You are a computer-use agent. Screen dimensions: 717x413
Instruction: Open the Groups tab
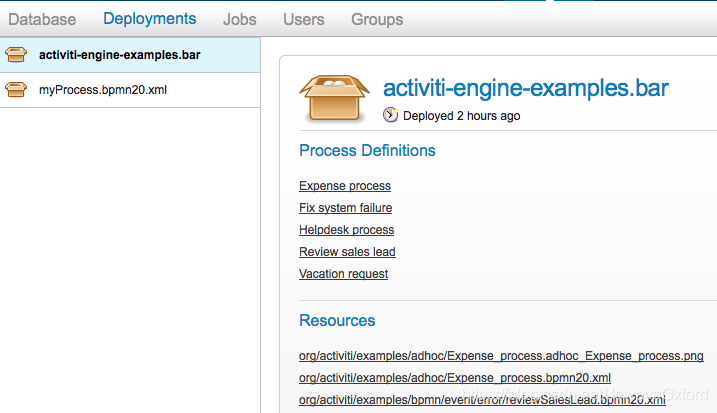pyautogui.click(x=377, y=19)
